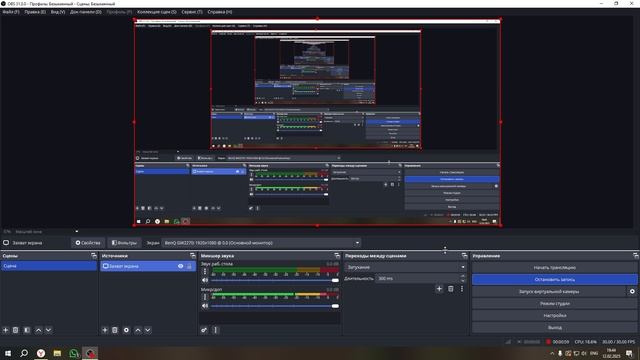Open the File menu

tap(11, 12)
